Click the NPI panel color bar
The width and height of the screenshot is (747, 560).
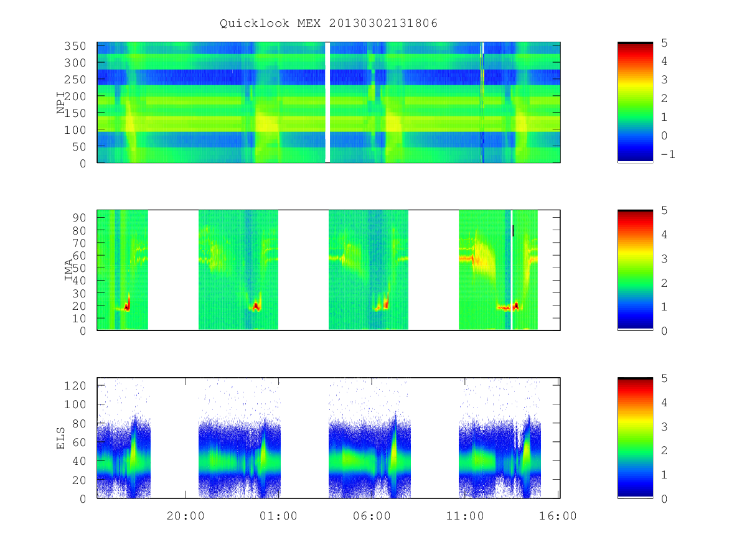[x=635, y=103]
